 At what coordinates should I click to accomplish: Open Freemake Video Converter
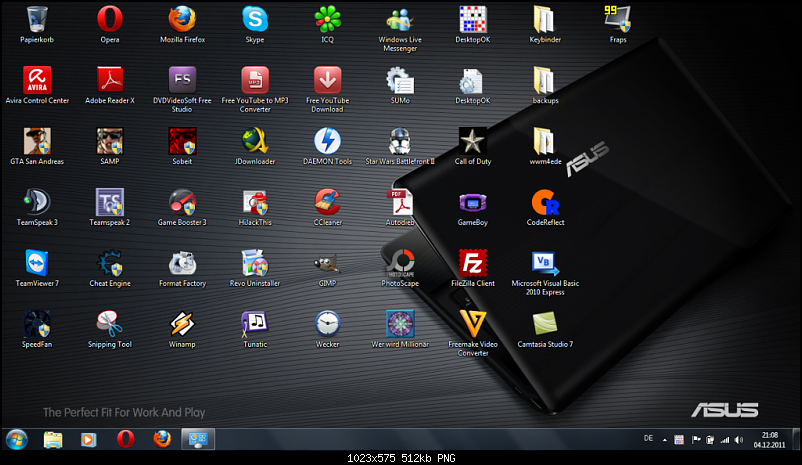click(473, 324)
